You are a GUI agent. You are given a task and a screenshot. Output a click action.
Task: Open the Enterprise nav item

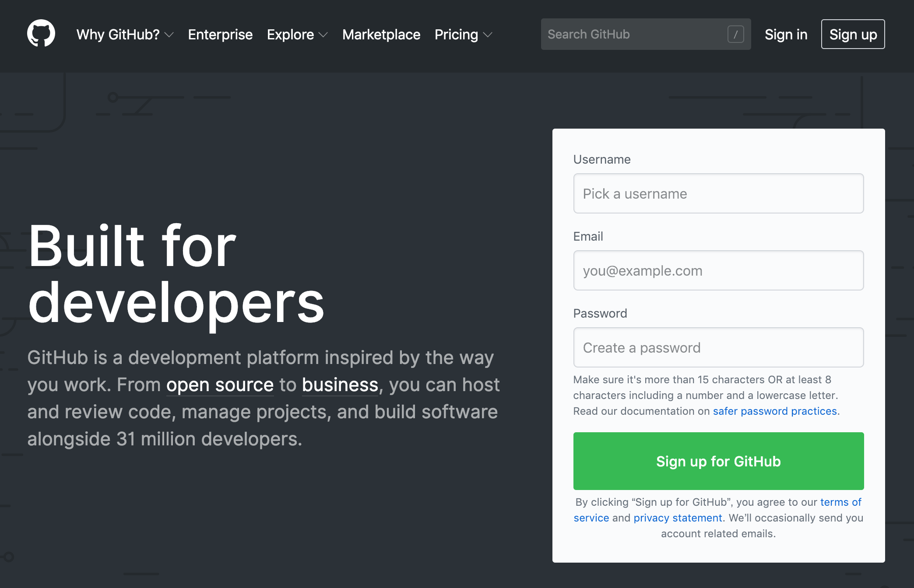(220, 35)
